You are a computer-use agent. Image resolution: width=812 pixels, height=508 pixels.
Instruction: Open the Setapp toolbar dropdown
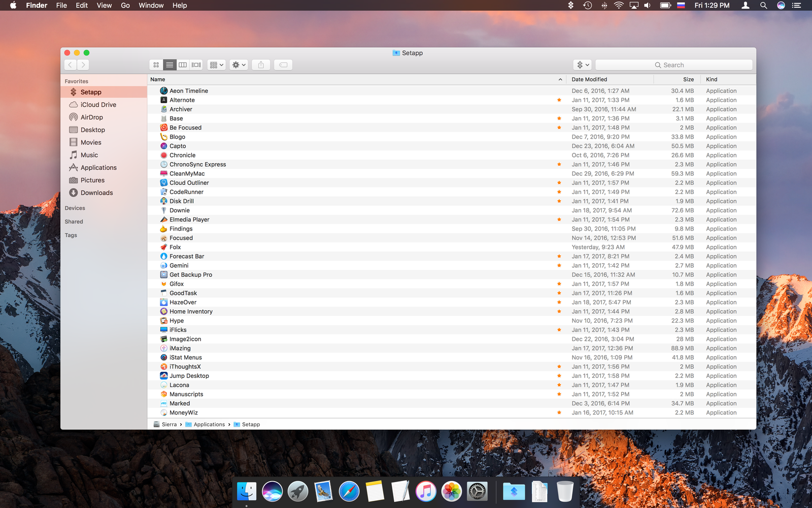pyautogui.click(x=583, y=65)
